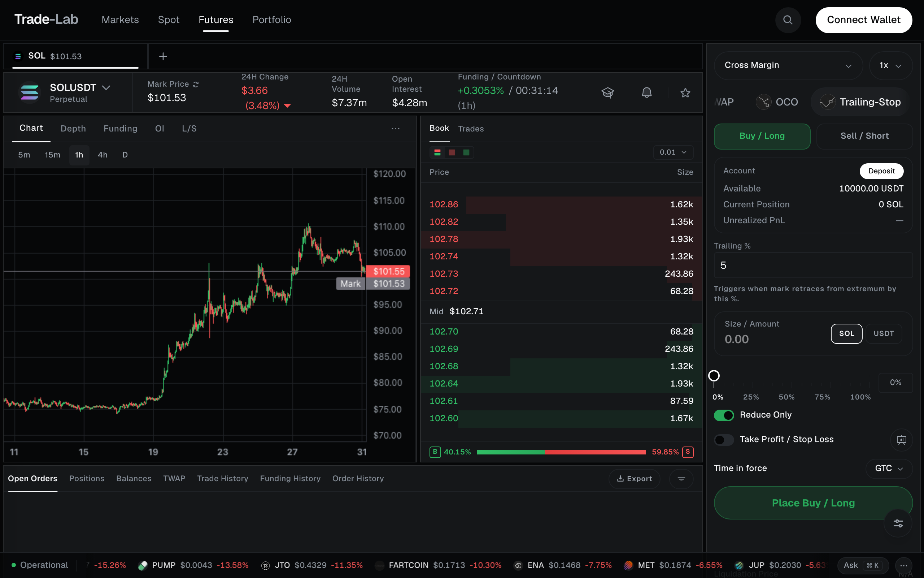The image size is (924, 578).
Task: Open ticker bar more options icon
Action: (903, 565)
